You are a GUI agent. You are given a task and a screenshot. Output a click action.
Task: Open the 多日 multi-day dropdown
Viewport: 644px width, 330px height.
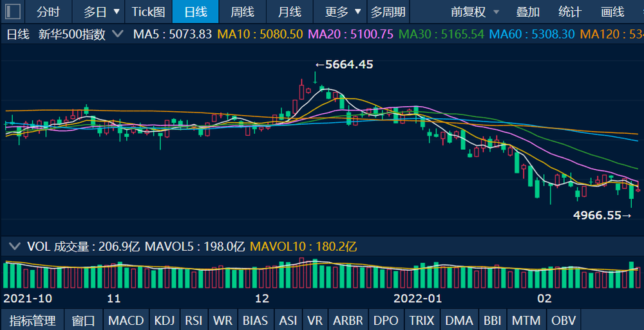click(x=102, y=12)
